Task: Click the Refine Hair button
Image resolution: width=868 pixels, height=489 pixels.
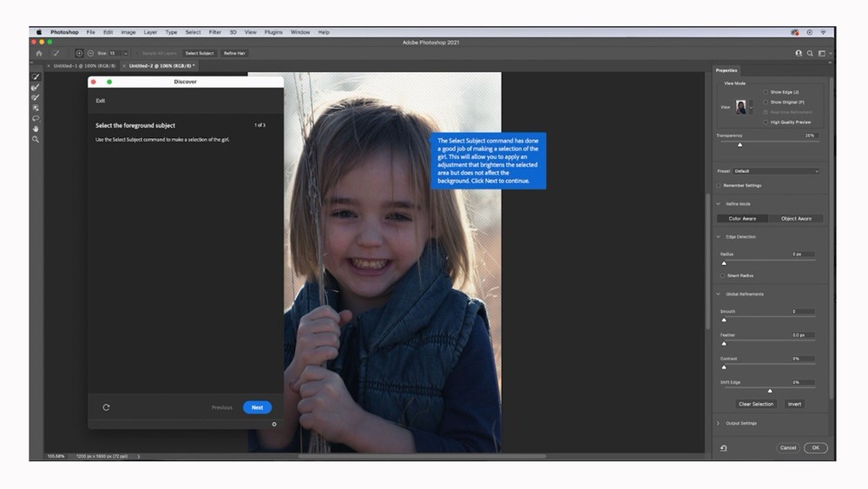Action: coord(234,53)
